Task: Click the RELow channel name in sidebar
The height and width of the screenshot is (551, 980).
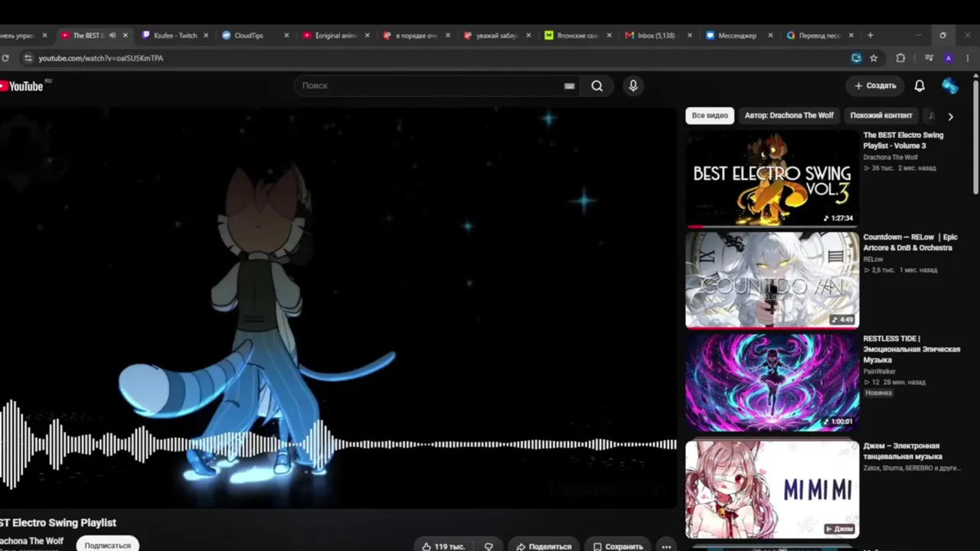Action: [x=874, y=259]
